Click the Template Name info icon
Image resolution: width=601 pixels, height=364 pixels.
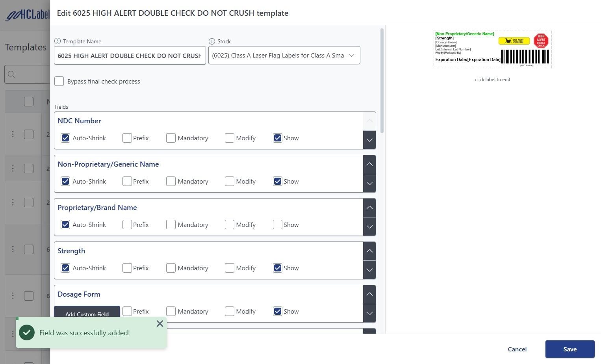[x=58, y=41]
